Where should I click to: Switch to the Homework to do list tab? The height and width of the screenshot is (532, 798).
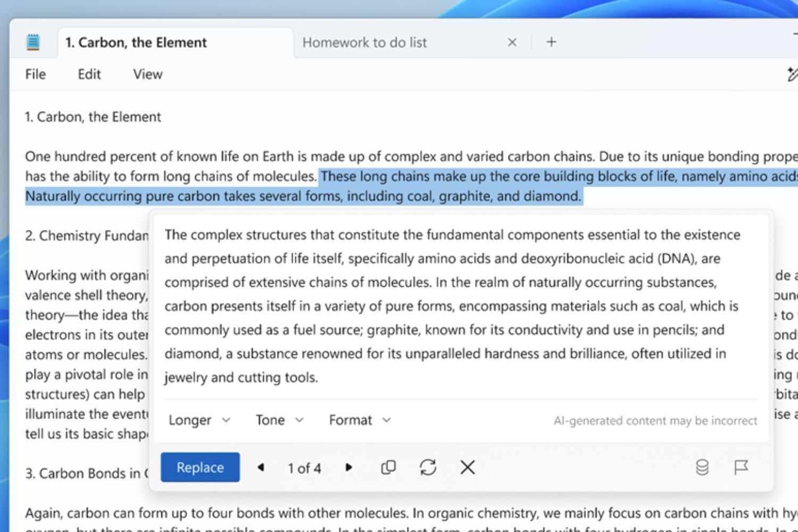coord(364,43)
